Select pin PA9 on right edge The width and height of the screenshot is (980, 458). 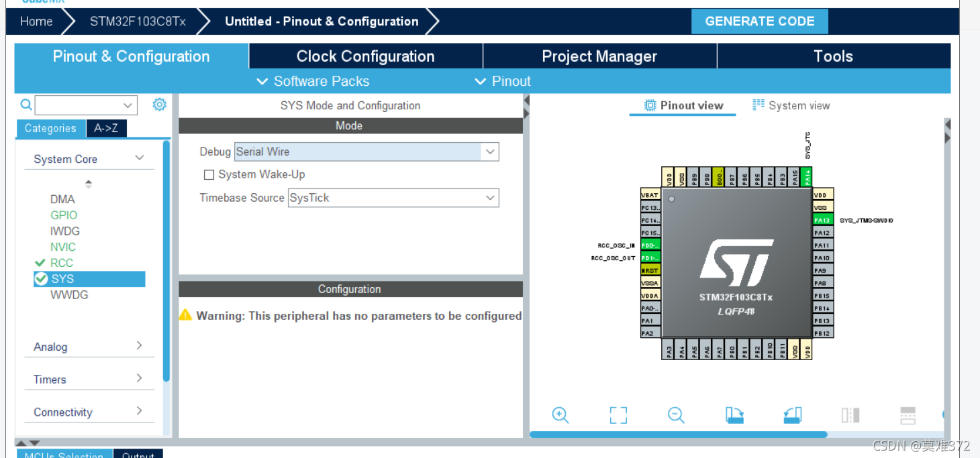click(x=822, y=270)
